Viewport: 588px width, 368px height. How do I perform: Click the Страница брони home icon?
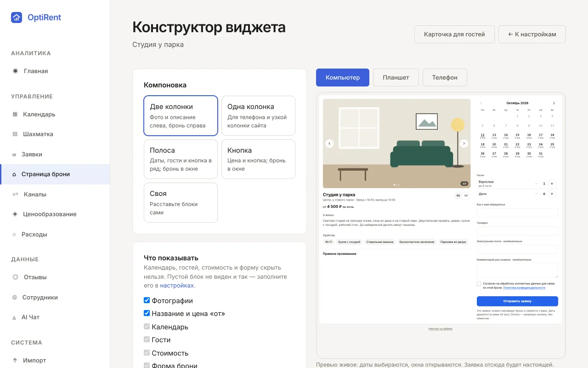14,174
